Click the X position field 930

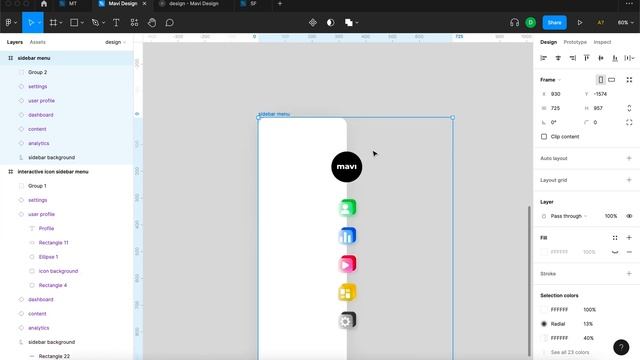[x=559, y=94]
